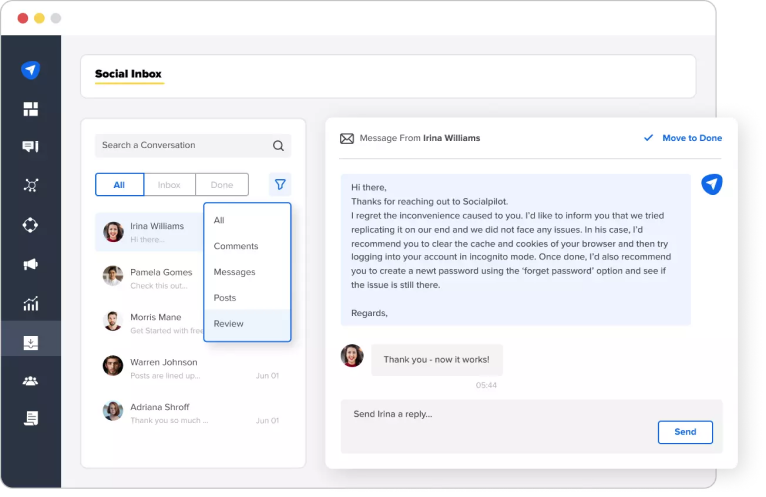Open the megaphone sidebar icon

click(x=30, y=264)
